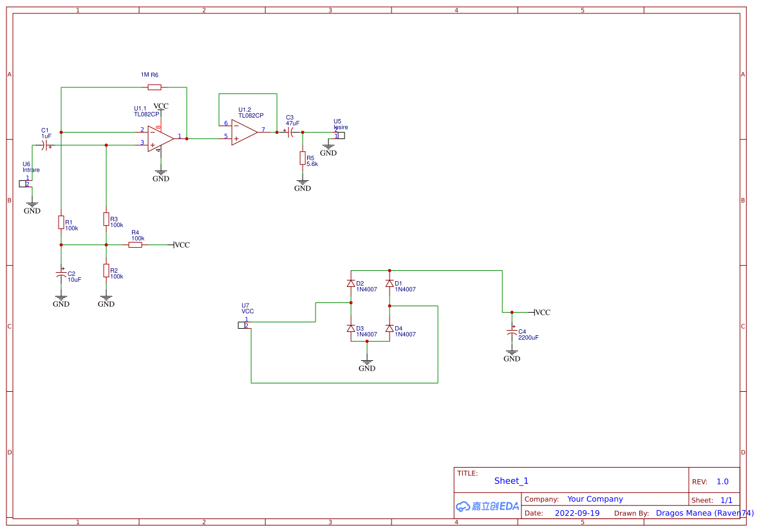Click the Sheet_1 title text

coord(511,481)
